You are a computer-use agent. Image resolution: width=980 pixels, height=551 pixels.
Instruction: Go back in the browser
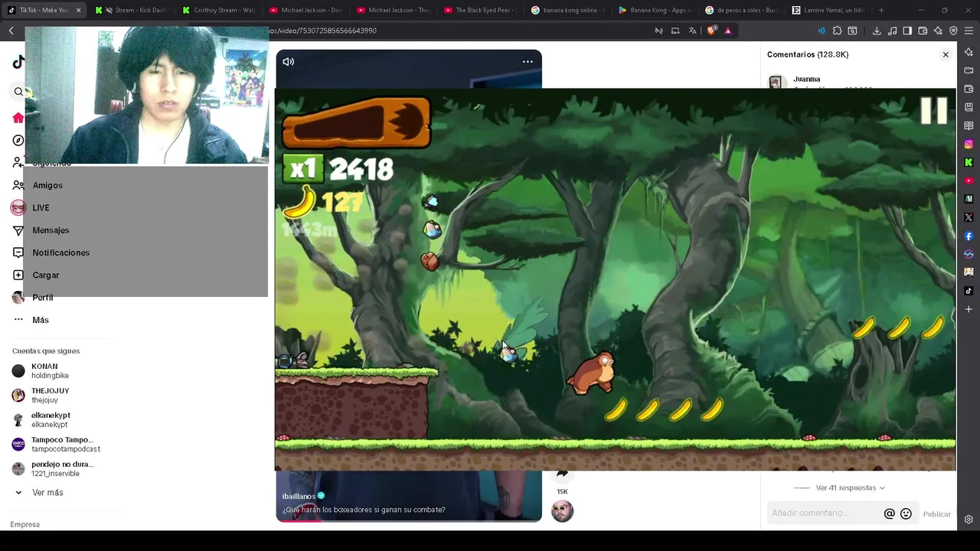(11, 31)
